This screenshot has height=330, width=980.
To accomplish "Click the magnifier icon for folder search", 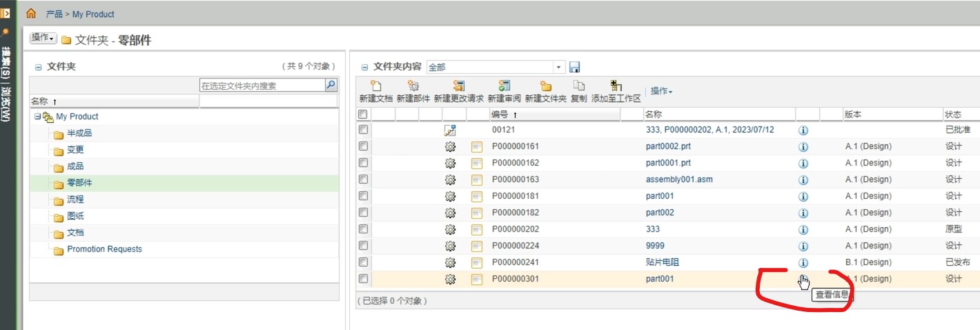I will (x=331, y=85).
